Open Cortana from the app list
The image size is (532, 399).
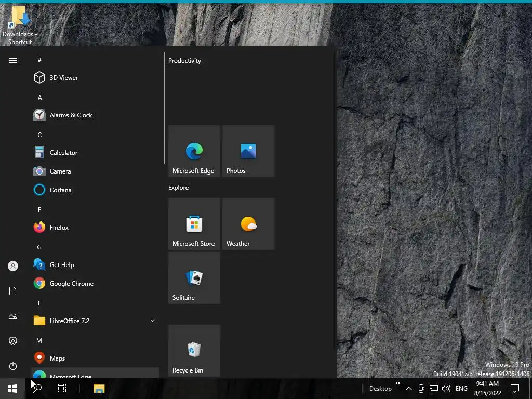click(95, 190)
